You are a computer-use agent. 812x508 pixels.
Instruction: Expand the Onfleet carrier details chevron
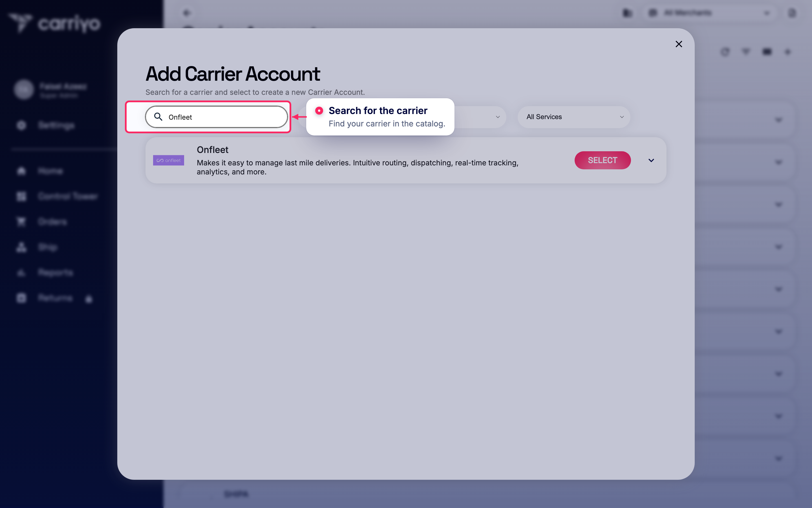pos(651,160)
